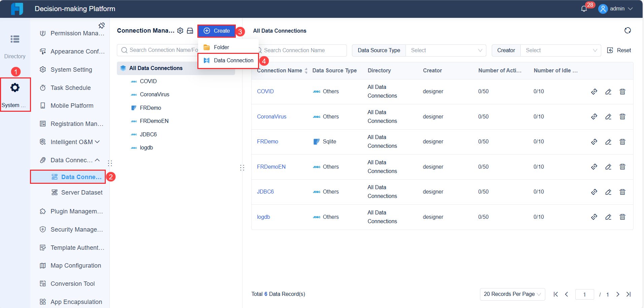The width and height of the screenshot is (644, 308).
Task: Unpin the sidebar with the pin icon
Action: [x=101, y=26]
